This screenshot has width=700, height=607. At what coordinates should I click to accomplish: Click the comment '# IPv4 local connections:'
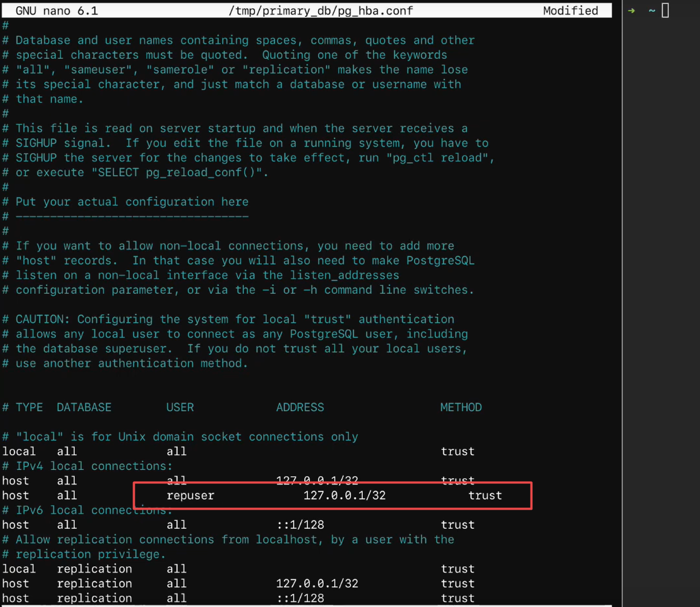click(87, 466)
